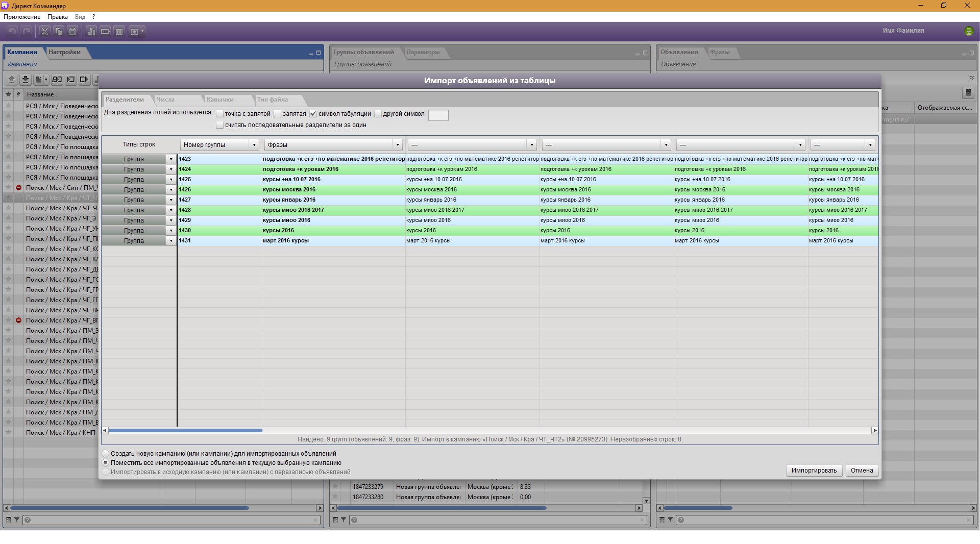Click the Copy icon in main toolbar
Screen dimensions: 980x544
point(59,32)
